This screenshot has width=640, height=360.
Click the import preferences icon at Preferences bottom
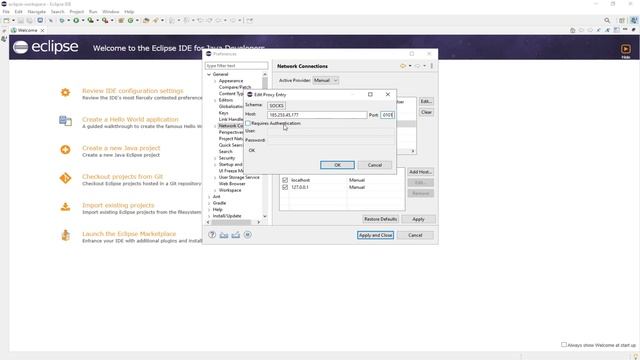224,235
